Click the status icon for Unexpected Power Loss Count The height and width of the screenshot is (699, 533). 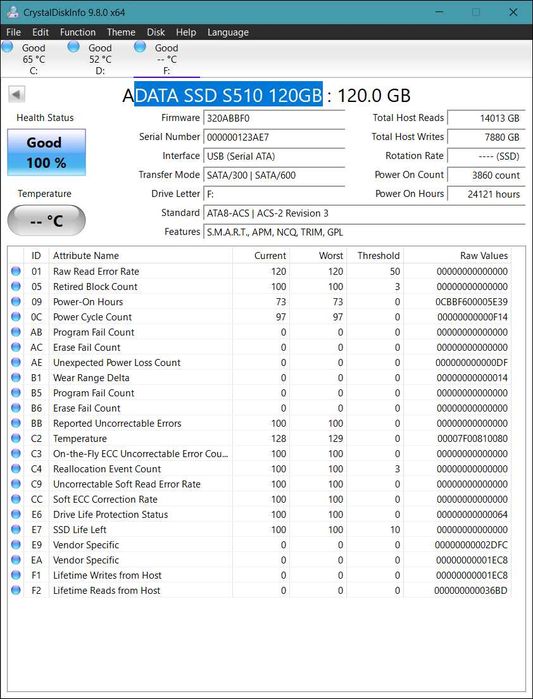[16, 362]
